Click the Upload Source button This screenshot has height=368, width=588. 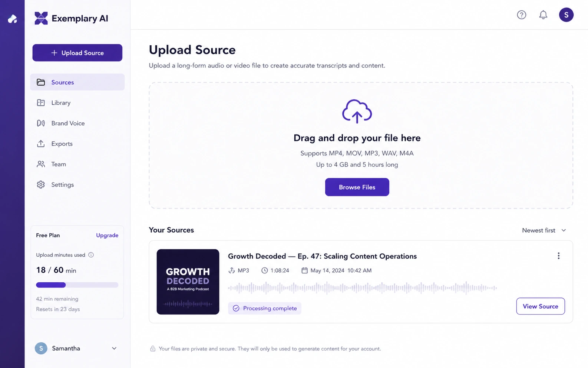coord(77,53)
